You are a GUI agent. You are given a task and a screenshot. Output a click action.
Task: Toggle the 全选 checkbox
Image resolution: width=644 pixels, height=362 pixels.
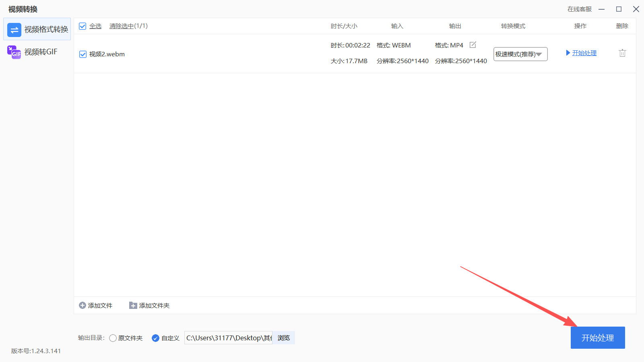(83, 26)
